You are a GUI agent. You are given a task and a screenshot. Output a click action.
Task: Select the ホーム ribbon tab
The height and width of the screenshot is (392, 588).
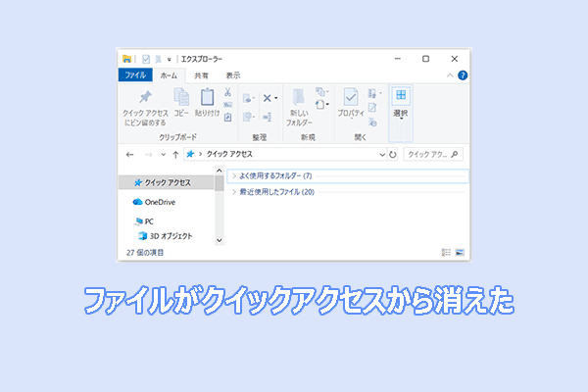pos(169,75)
